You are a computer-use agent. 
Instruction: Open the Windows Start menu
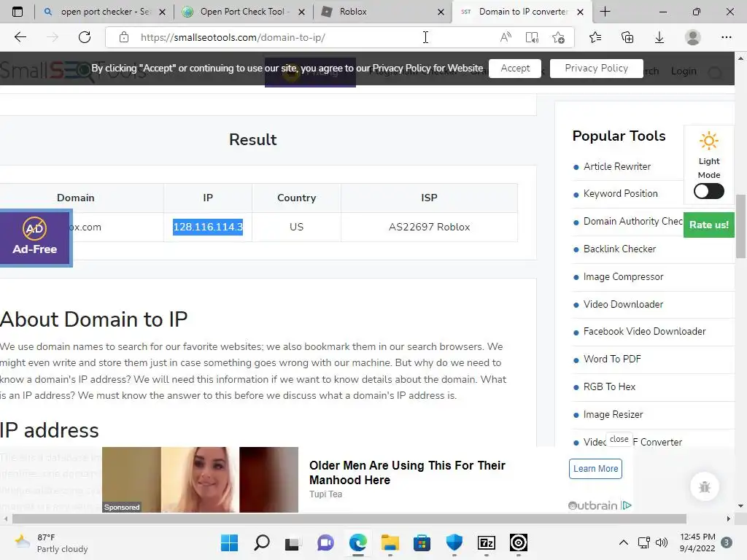coord(229,542)
